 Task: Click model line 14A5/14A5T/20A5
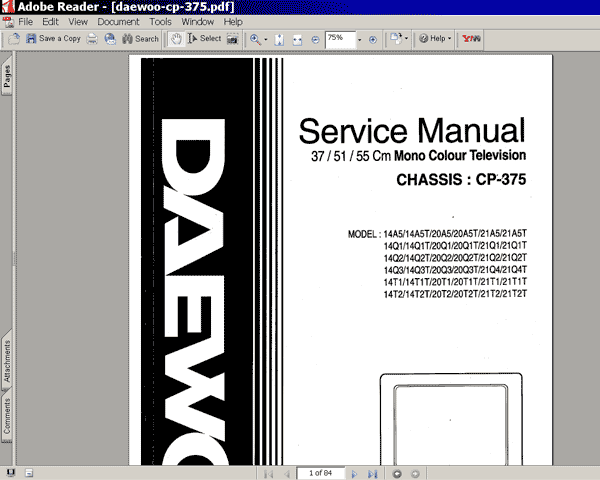pos(455,233)
